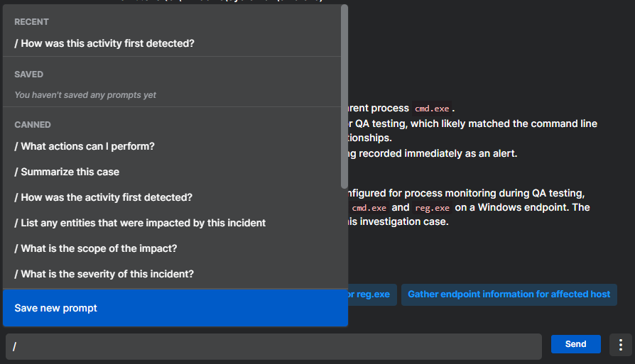Screen dimensions: 635x364
Task: Click the CANNED section header
Action: tap(33, 125)
